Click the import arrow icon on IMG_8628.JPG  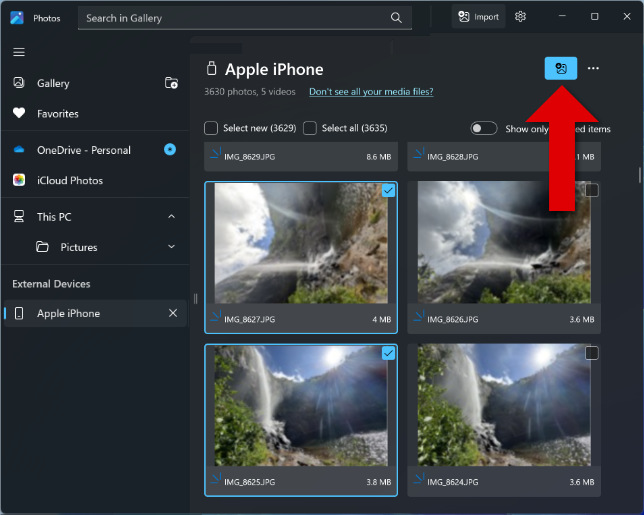(419, 153)
